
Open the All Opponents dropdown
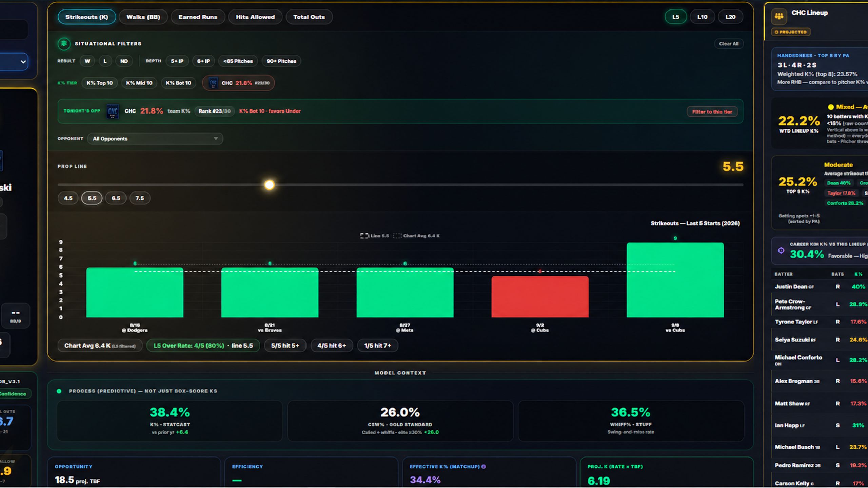point(155,139)
